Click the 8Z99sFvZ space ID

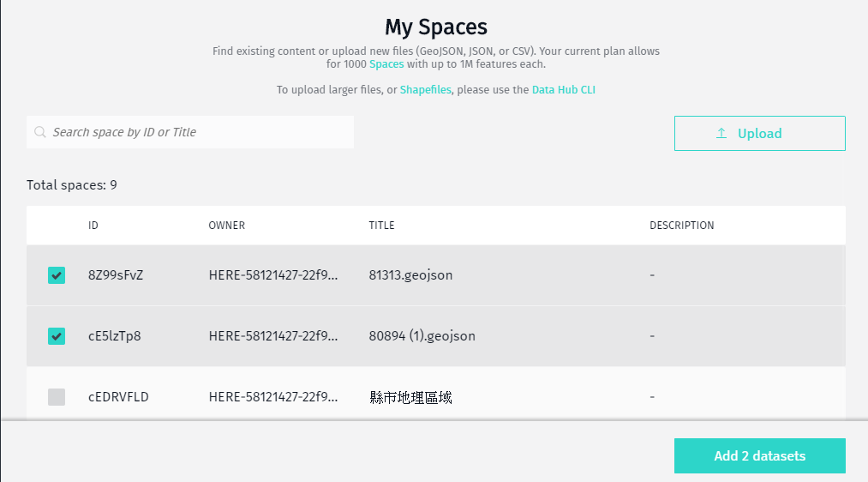click(x=116, y=275)
